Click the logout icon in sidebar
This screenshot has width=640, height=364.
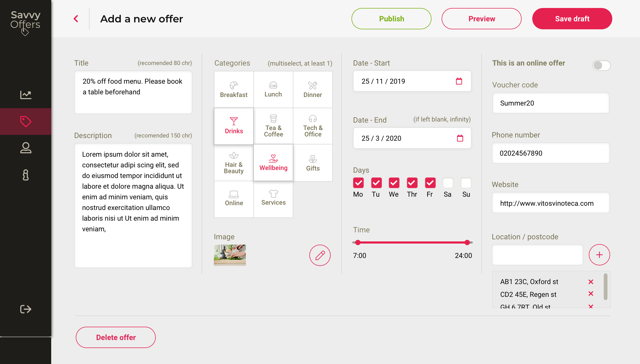click(x=26, y=309)
